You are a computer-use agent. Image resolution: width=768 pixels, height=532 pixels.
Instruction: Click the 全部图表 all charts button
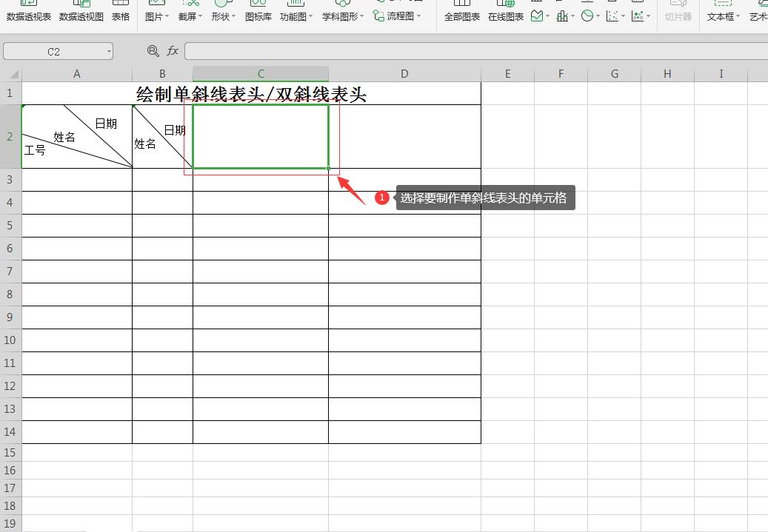462,16
